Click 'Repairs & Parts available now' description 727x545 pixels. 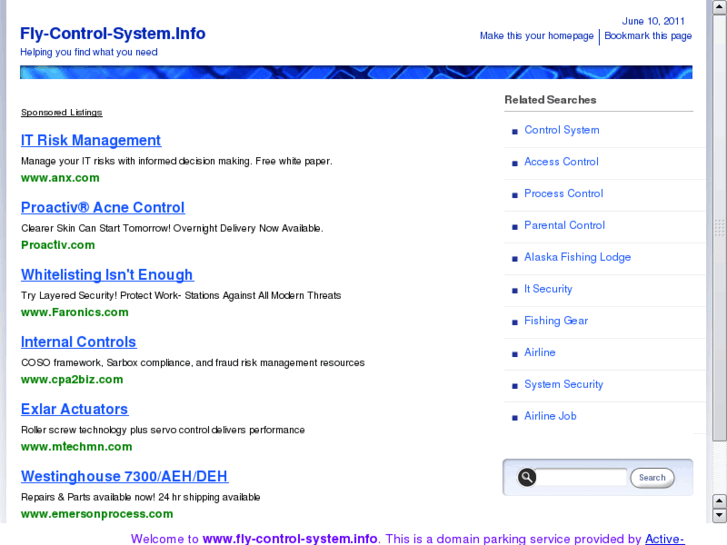pos(140,497)
